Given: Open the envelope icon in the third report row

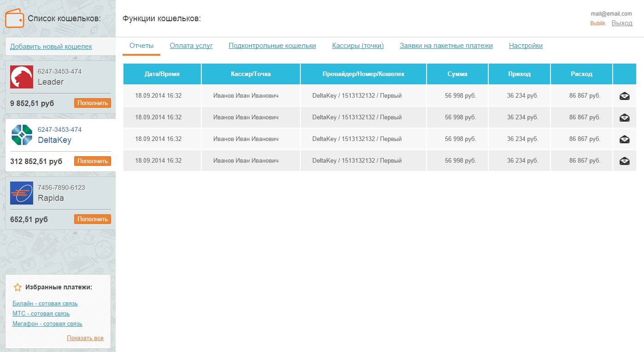Looking at the screenshot, I should click(x=625, y=139).
